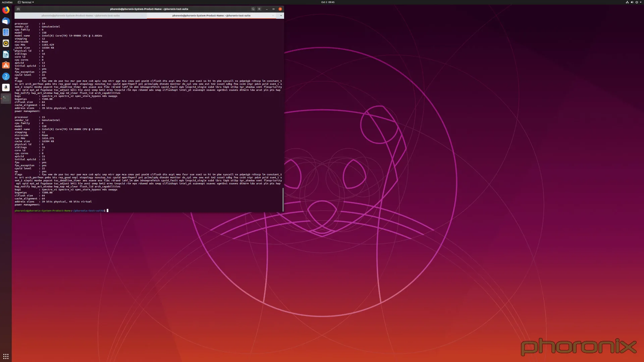Open the Amazon launcher in the dock
Screen dimensions: 644x362
(6, 87)
